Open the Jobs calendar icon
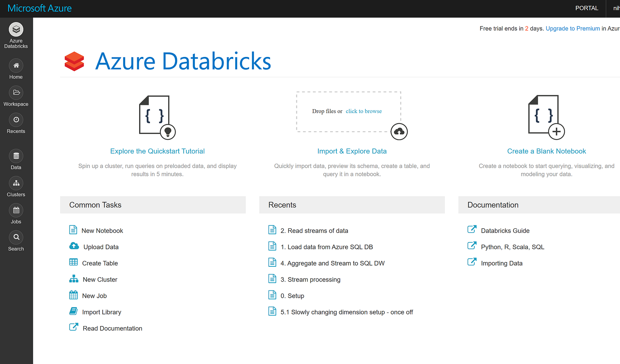The height and width of the screenshot is (364, 620). [16, 210]
